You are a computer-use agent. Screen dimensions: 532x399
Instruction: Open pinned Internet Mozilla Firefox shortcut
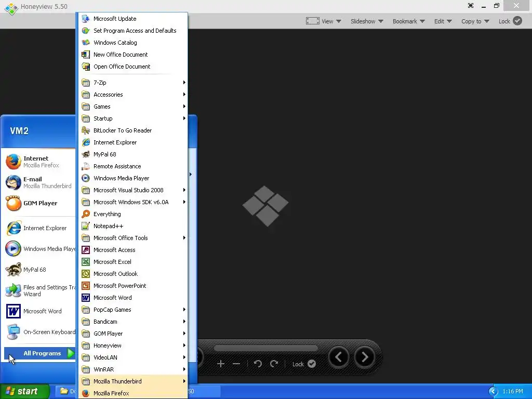point(39,162)
